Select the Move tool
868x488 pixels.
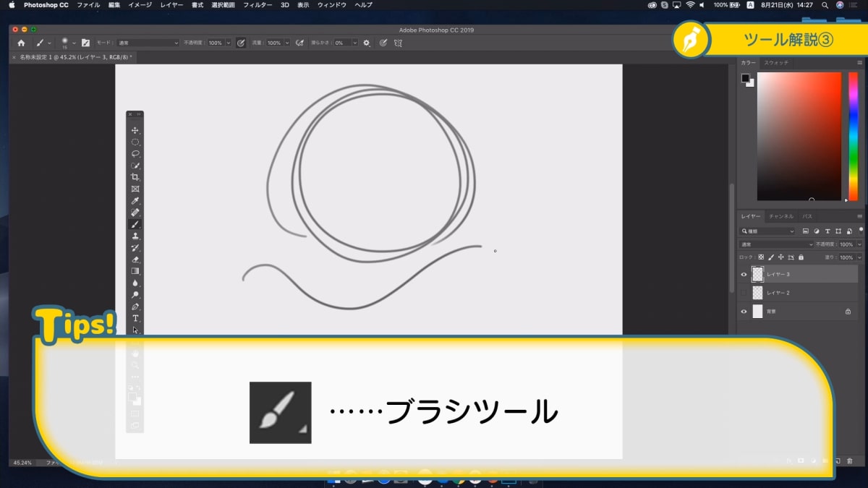[135, 131]
